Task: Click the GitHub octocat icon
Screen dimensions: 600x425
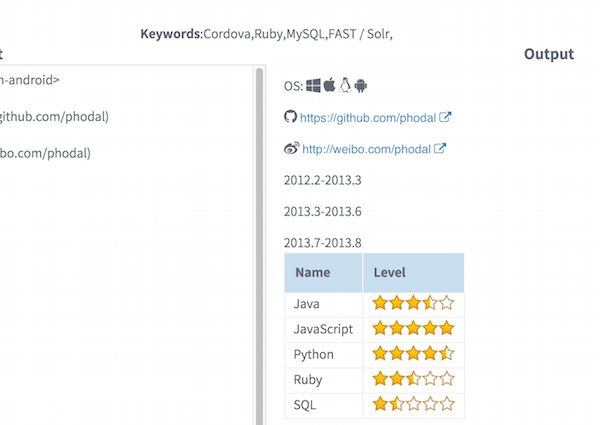Action: [x=291, y=117]
